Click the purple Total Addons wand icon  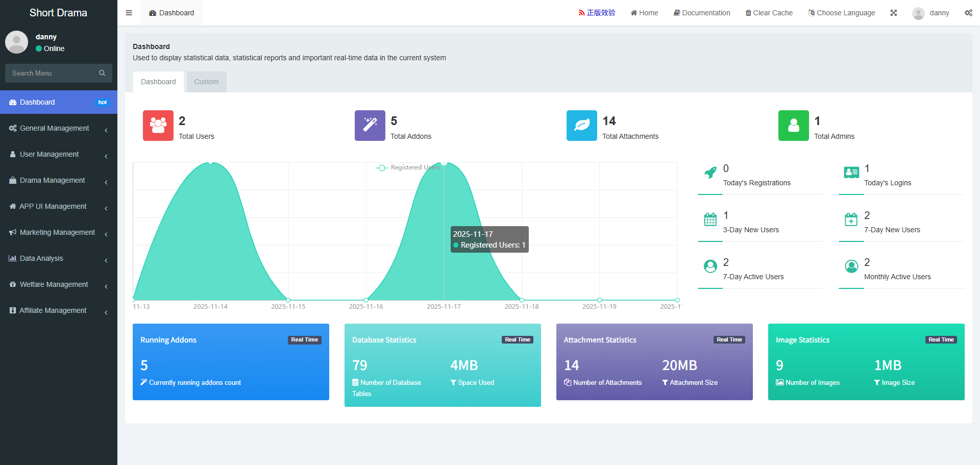click(x=370, y=126)
